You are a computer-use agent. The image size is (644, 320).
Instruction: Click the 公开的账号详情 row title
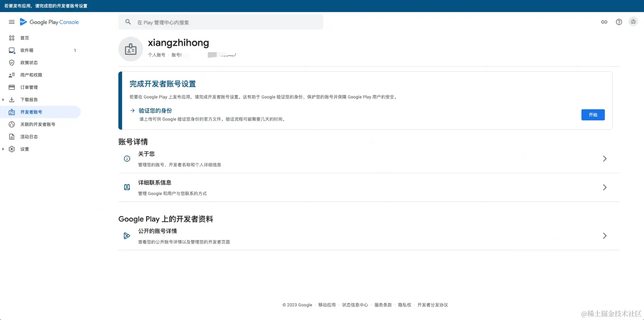click(157, 231)
